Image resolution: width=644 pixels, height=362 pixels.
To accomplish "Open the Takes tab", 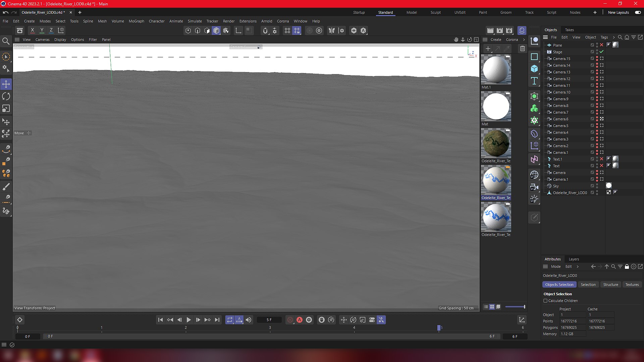I will pos(569,30).
